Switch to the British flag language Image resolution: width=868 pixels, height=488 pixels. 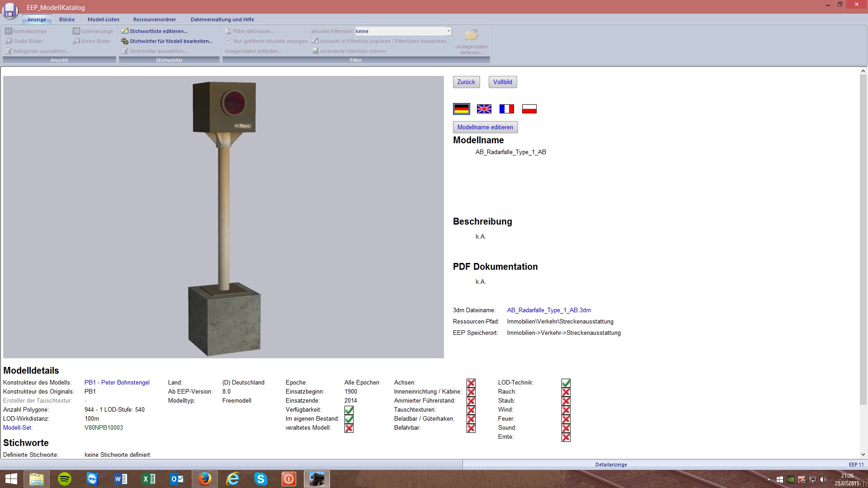pos(484,109)
